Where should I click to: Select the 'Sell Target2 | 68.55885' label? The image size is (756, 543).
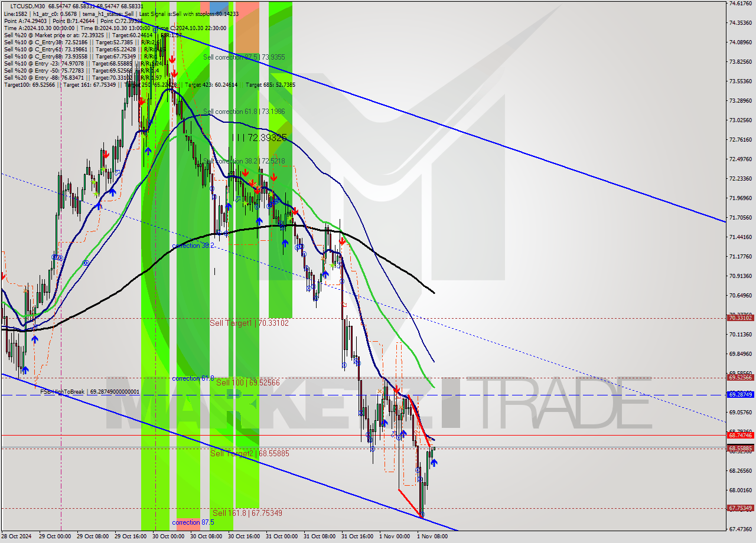[x=250, y=453]
